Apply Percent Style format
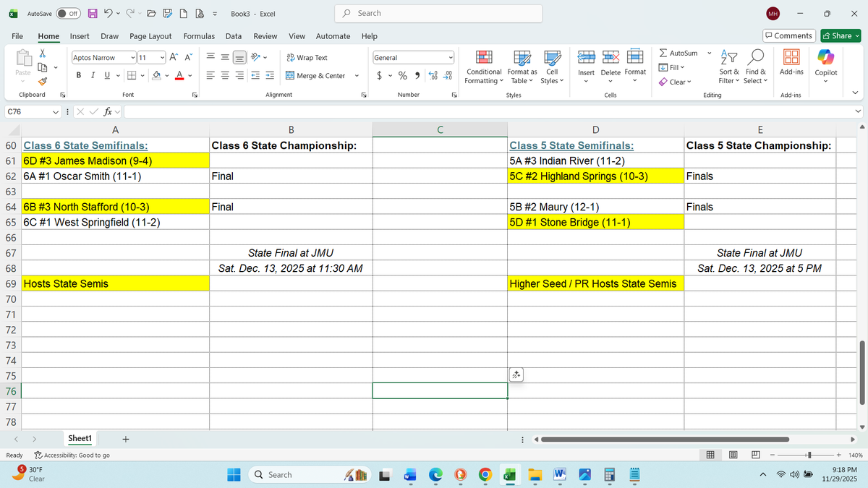 click(404, 75)
